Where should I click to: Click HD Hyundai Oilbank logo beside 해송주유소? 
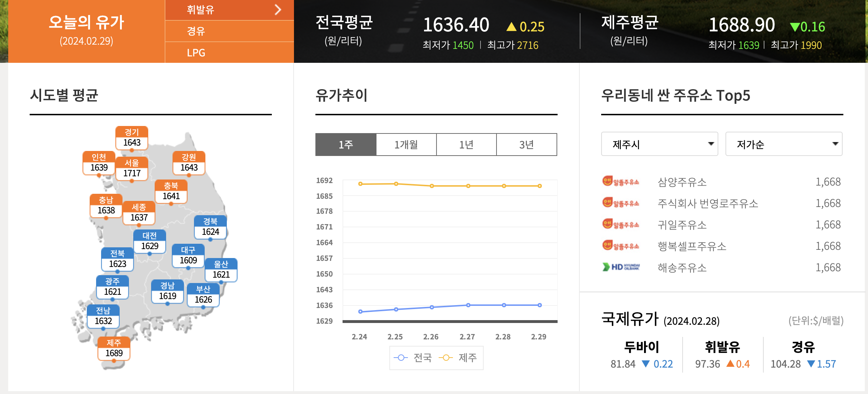[x=621, y=267]
